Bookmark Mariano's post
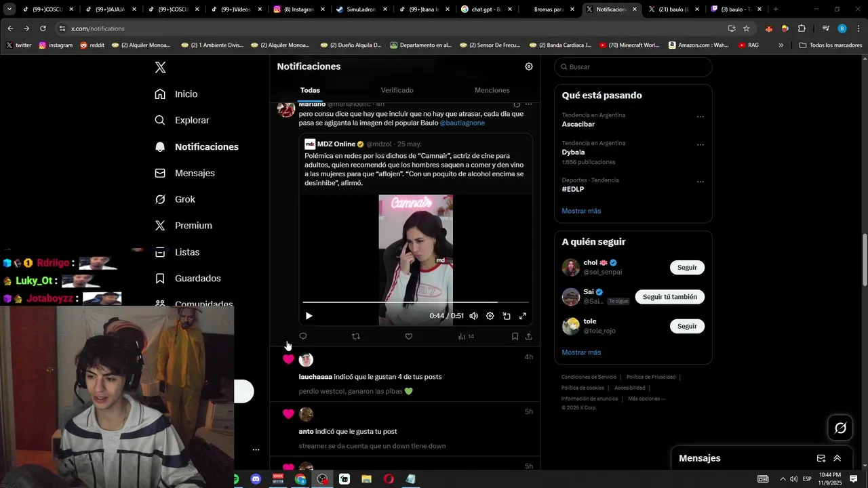 (515, 336)
